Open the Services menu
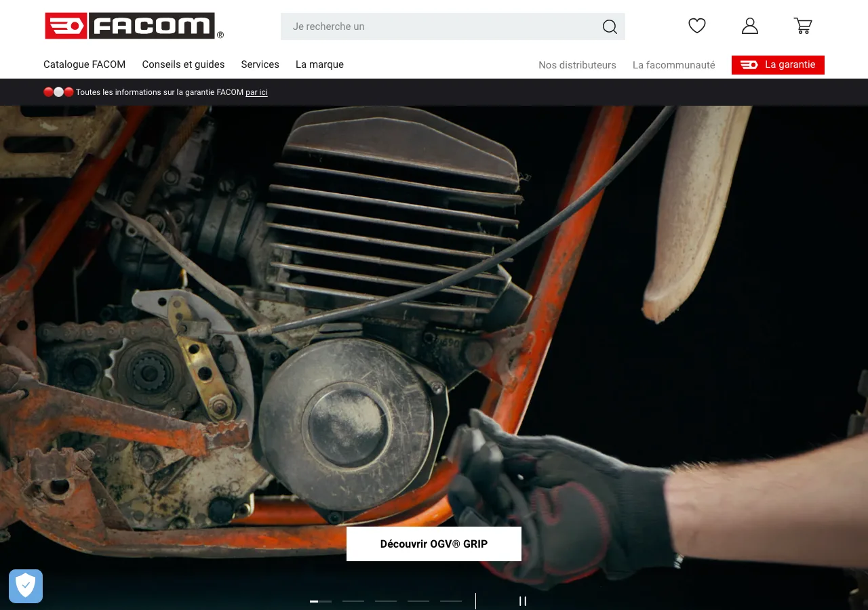868x610 pixels. (260, 64)
